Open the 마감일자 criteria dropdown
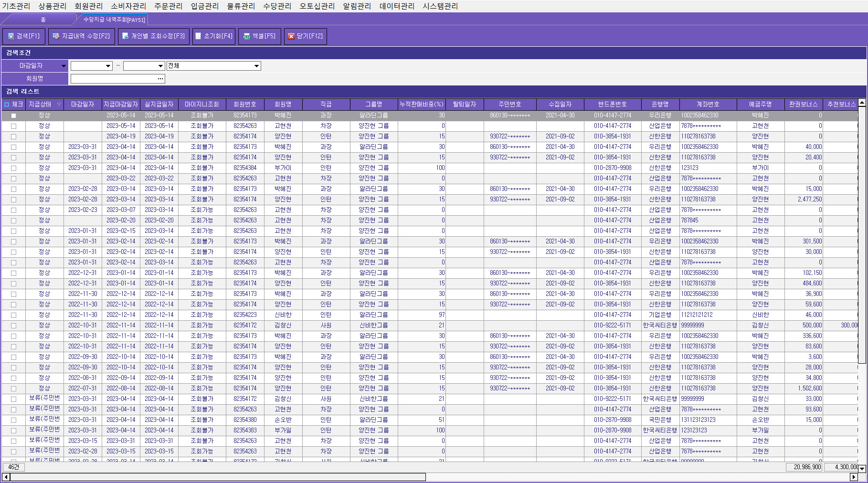The height and width of the screenshot is (483, 868). (64, 66)
